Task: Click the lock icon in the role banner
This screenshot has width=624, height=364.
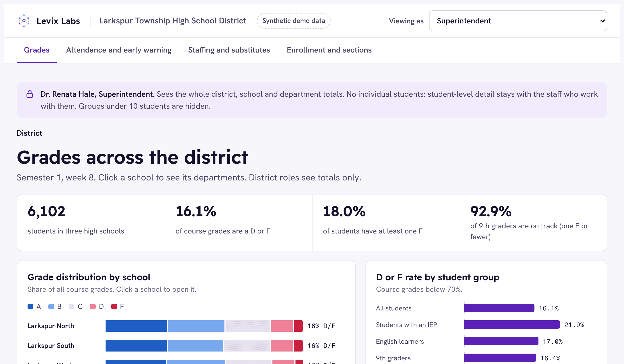Action: 30,94
